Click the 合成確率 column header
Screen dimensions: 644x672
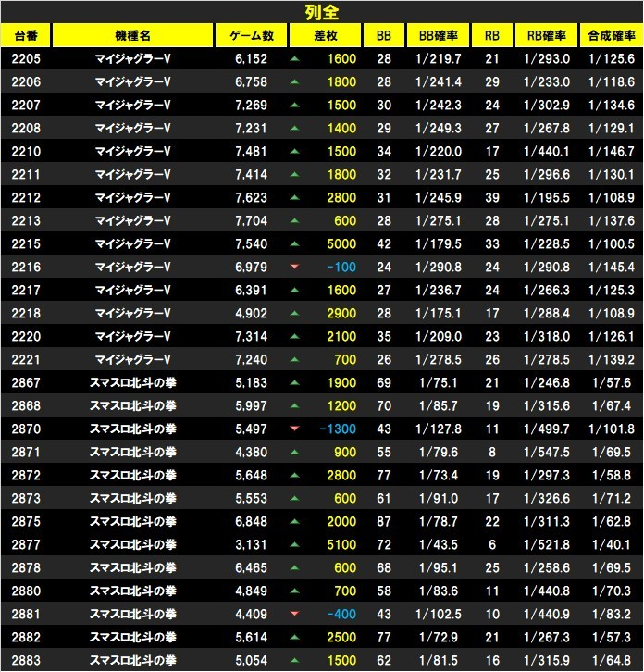pyautogui.click(x=612, y=35)
